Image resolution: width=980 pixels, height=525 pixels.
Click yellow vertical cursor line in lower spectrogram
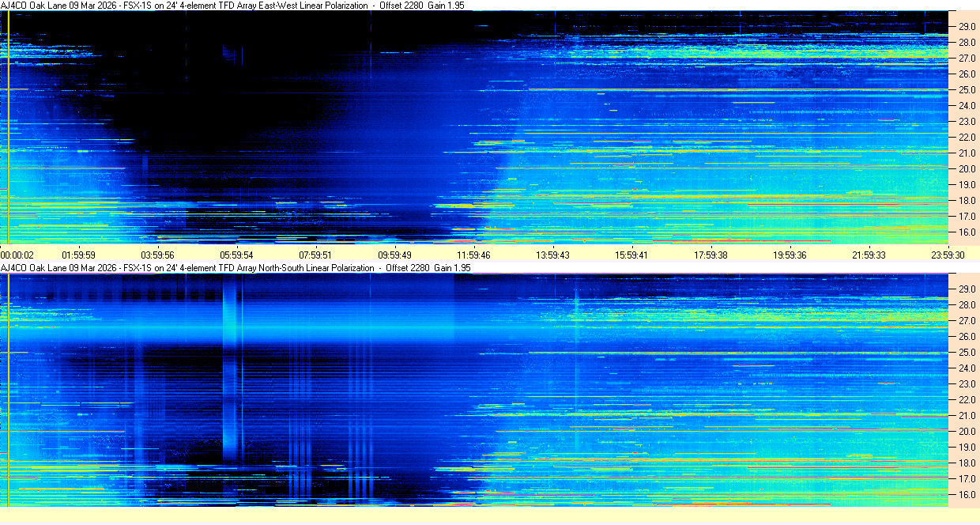[7, 387]
